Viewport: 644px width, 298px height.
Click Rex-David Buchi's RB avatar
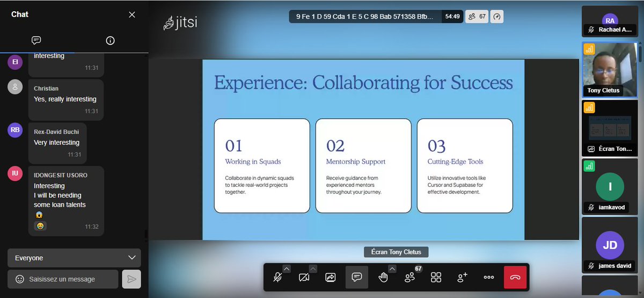pyautogui.click(x=16, y=130)
